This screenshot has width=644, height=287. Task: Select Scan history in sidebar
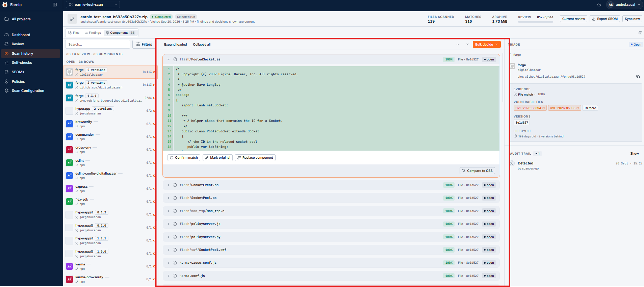coord(30,54)
